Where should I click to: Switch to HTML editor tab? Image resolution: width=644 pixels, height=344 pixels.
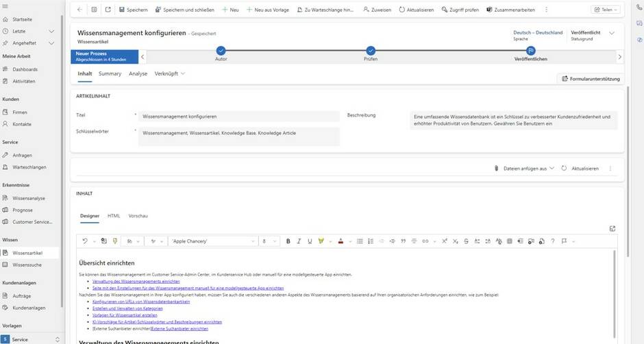coord(114,216)
